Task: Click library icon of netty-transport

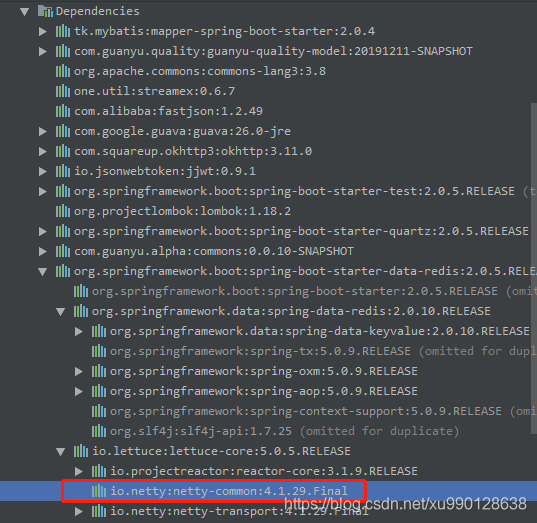Action: pyautogui.click(x=99, y=511)
